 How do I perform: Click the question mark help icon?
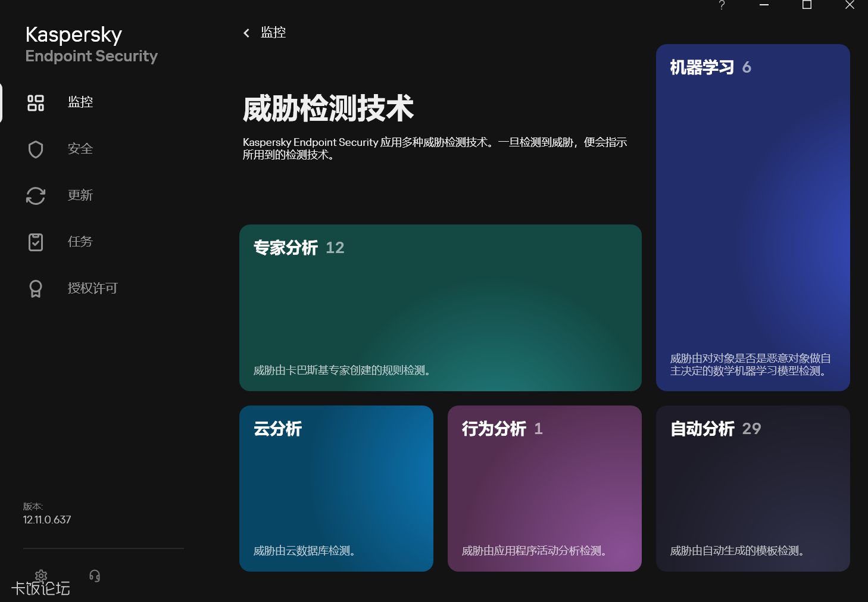722,5
